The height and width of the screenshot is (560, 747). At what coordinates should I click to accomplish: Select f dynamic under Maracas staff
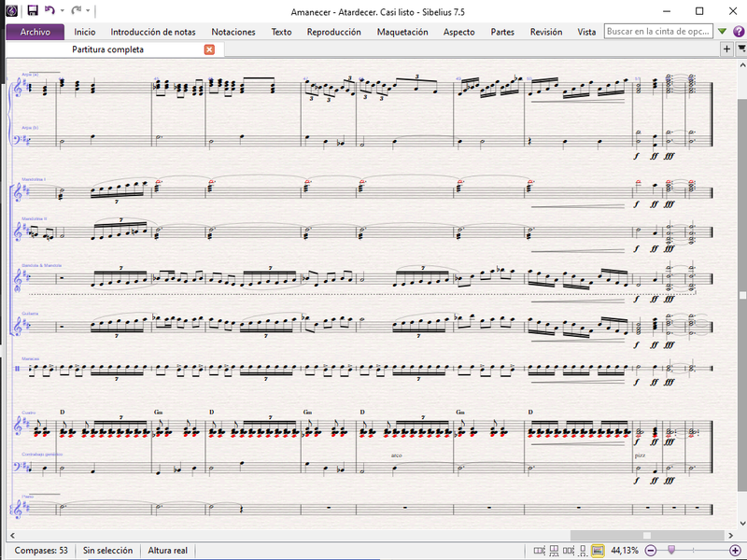click(x=637, y=383)
